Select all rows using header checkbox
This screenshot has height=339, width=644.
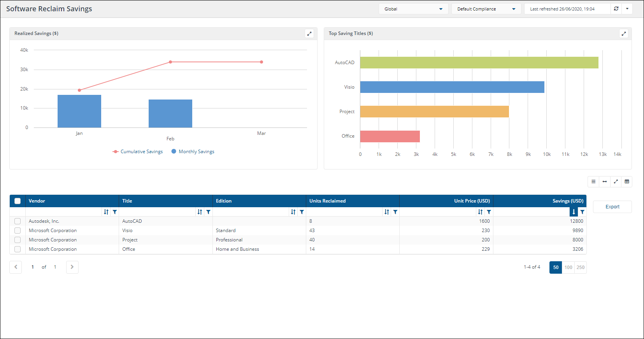tap(18, 201)
